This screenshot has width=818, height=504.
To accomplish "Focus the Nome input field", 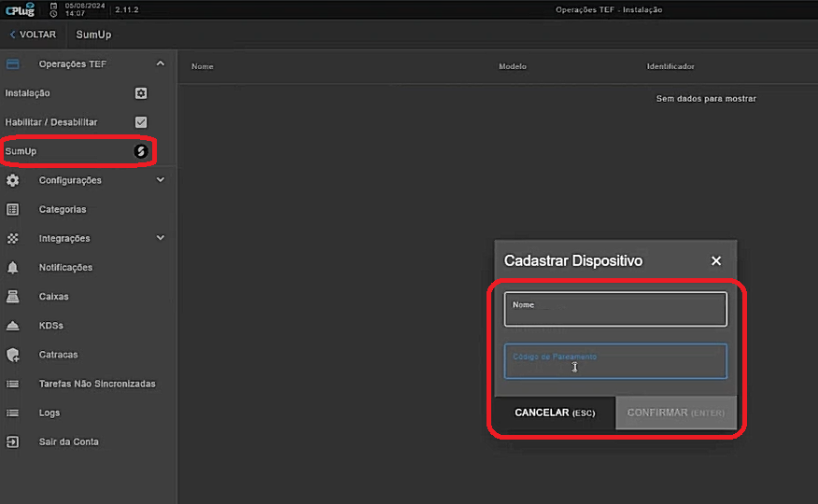I will pyautogui.click(x=615, y=309).
